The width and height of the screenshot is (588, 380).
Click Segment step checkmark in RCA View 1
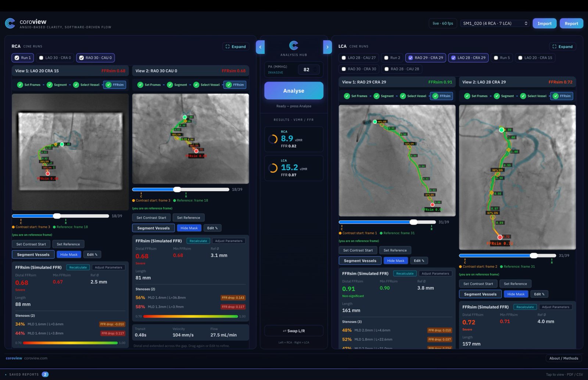click(50, 85)
